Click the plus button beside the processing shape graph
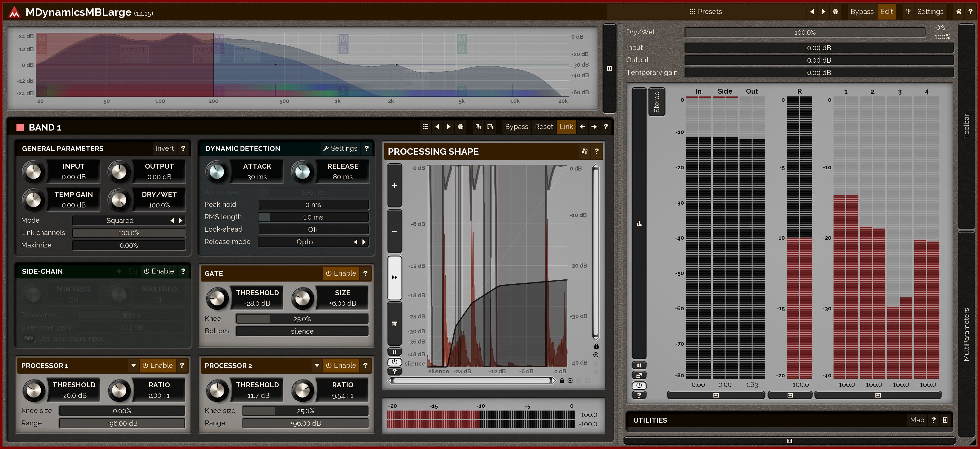The image size is (980, 449). coord(394,185)
